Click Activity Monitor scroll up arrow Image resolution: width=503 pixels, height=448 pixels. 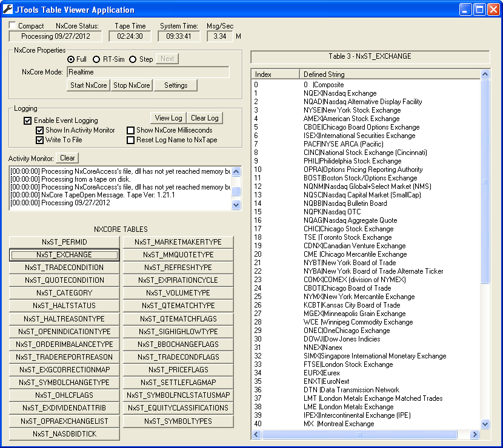(236, 171)
